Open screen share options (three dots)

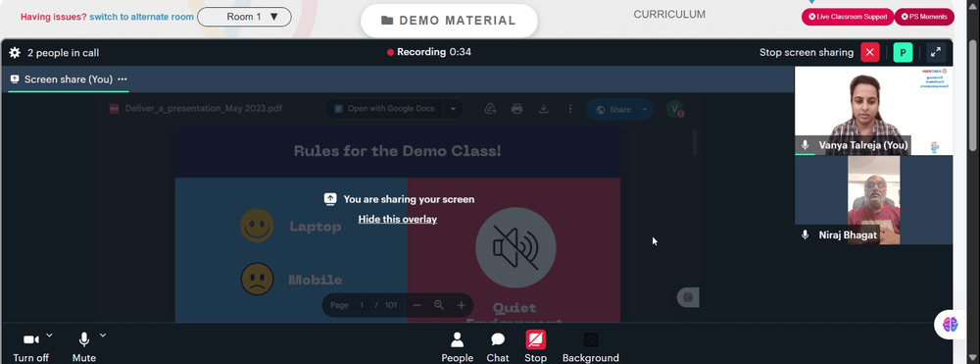(122, 79)
